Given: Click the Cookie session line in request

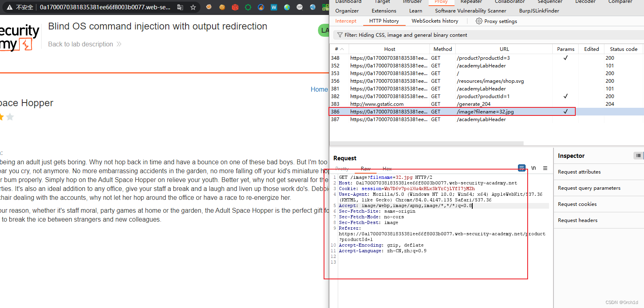Looking at the screenshot, I should pyautogui.click(x=407, y=189).
